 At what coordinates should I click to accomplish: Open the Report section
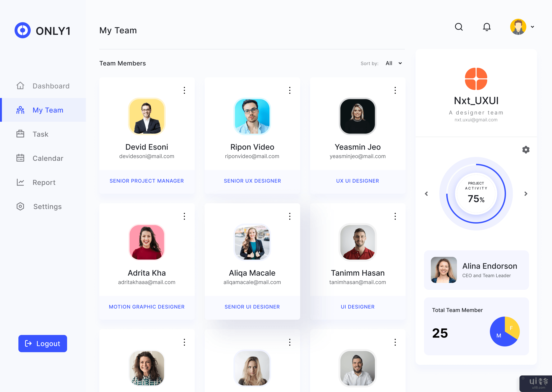click(x=44, y=182)
